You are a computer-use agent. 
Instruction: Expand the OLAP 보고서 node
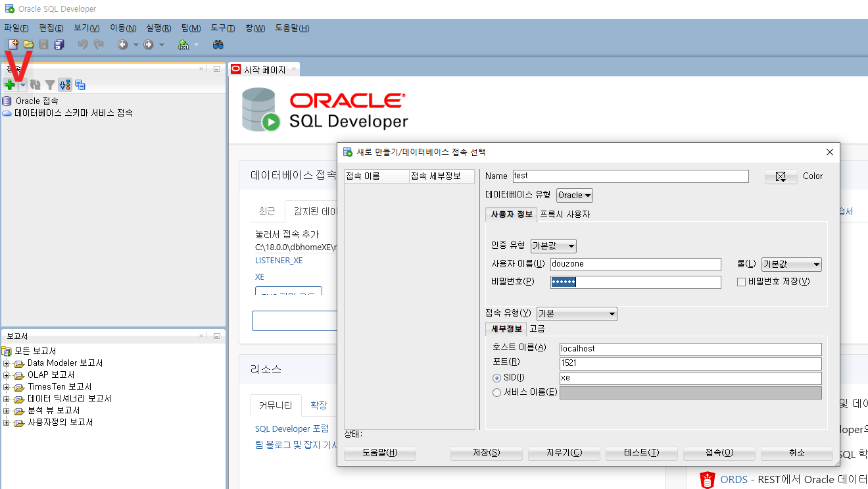click(x=6, y=375)
